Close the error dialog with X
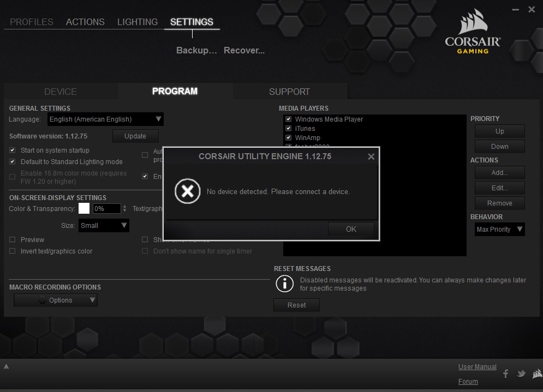The image size is (543, 392). point(371,156)
